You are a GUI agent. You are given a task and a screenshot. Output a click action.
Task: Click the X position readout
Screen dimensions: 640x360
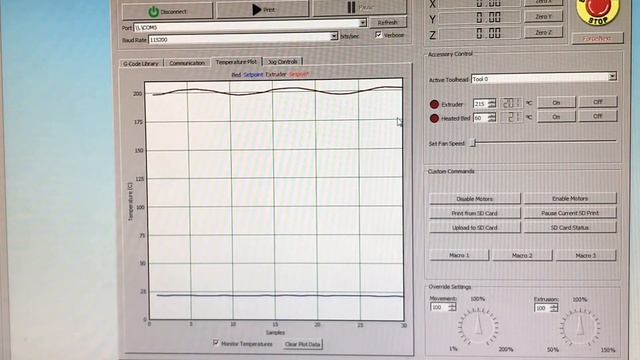[x=480, y=3]
